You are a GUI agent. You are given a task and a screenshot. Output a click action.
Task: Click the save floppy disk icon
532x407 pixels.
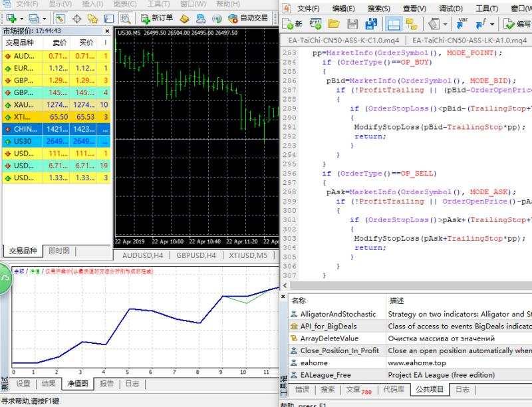(352, 24)
